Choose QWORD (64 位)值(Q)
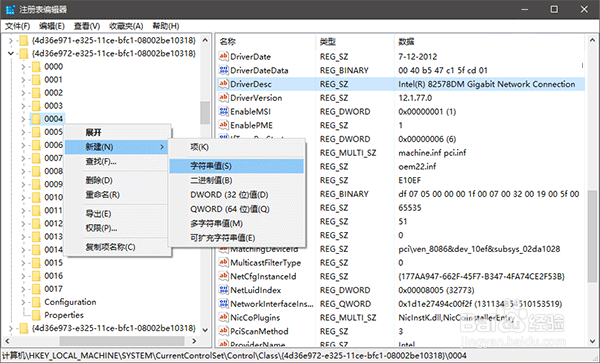This screenshot has height=363, width=600. 236,209
